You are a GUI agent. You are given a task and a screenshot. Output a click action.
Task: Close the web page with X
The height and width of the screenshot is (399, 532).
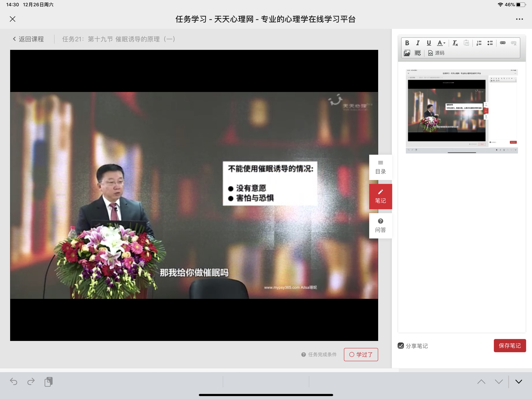tap(12, 19)
